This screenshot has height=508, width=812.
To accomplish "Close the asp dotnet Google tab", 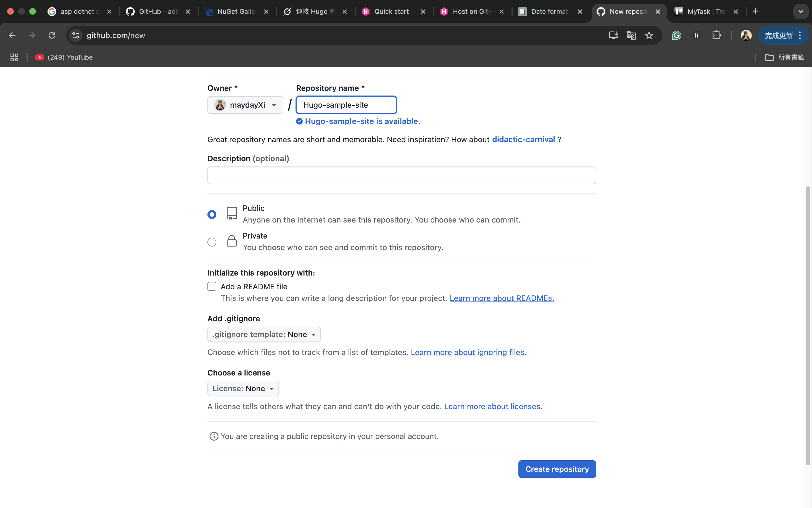I will click(109, 11).
